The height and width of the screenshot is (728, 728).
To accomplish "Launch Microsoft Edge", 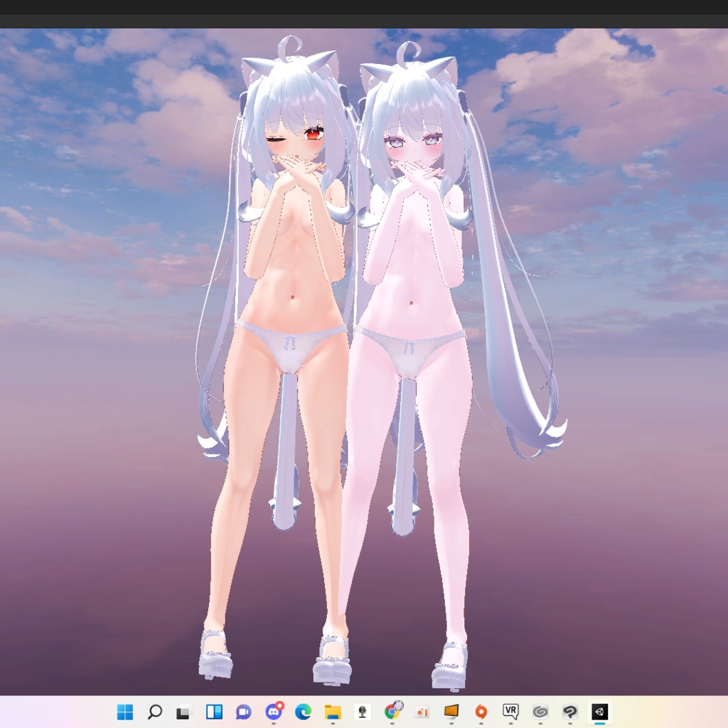I will click(304, 712).
